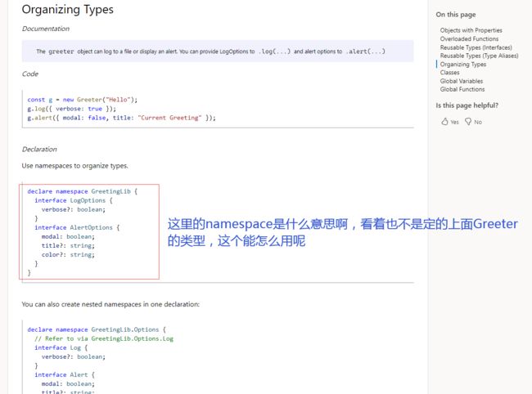Click 'declare namespace GreetingLib.Options {' line
This screenshot has width=532, height=394.
97,329
